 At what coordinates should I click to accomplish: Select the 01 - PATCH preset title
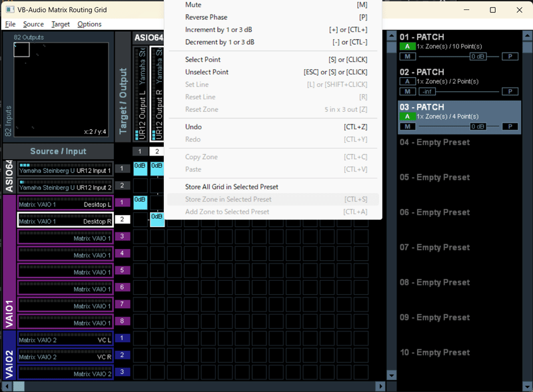coord(422,37)
